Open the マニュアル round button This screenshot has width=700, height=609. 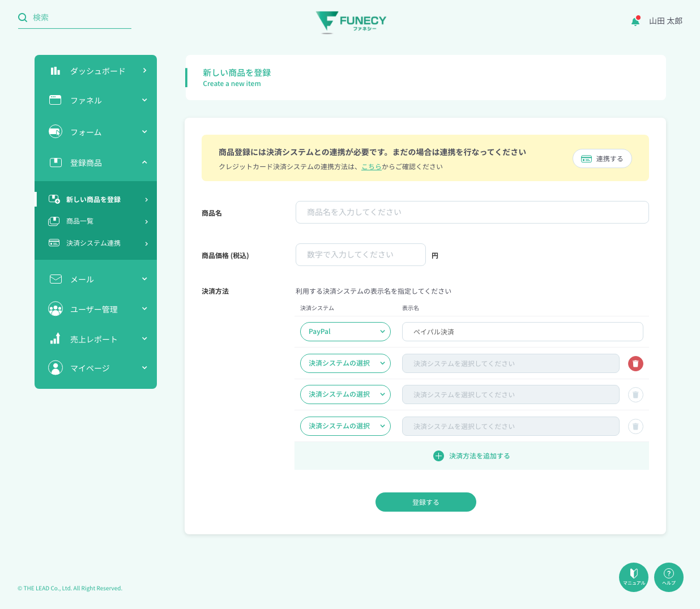[634, 577]
